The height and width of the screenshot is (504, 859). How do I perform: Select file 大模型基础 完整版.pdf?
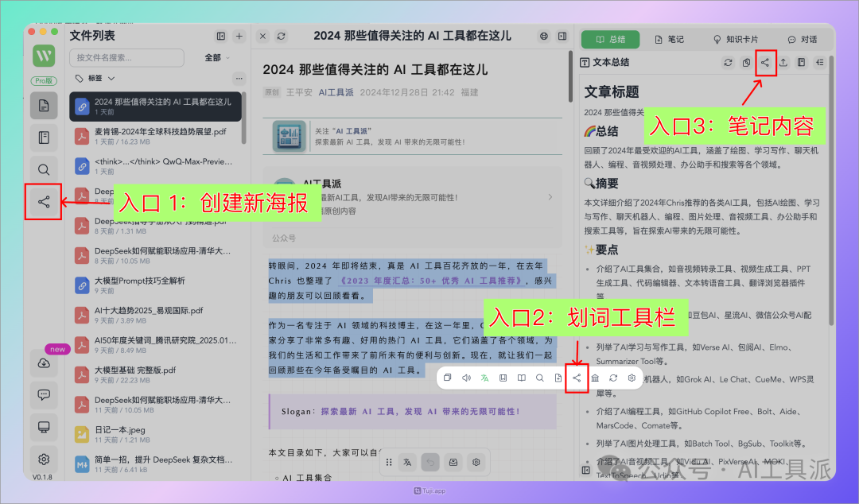156,374
